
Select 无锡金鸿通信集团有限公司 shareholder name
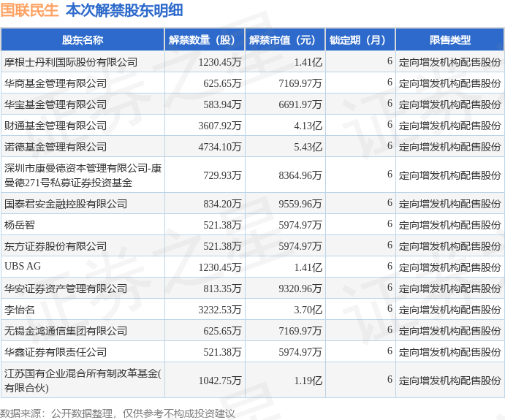tap(66, 331)
